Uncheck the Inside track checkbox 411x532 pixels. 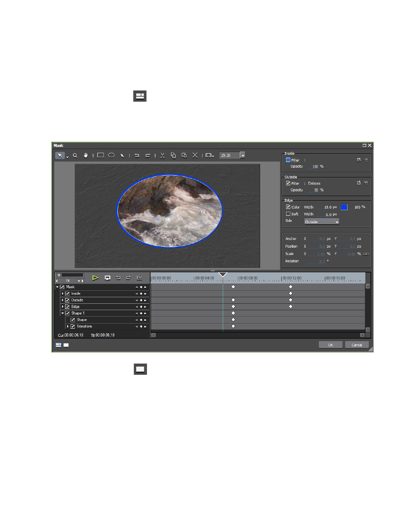(x=67, y=293)
